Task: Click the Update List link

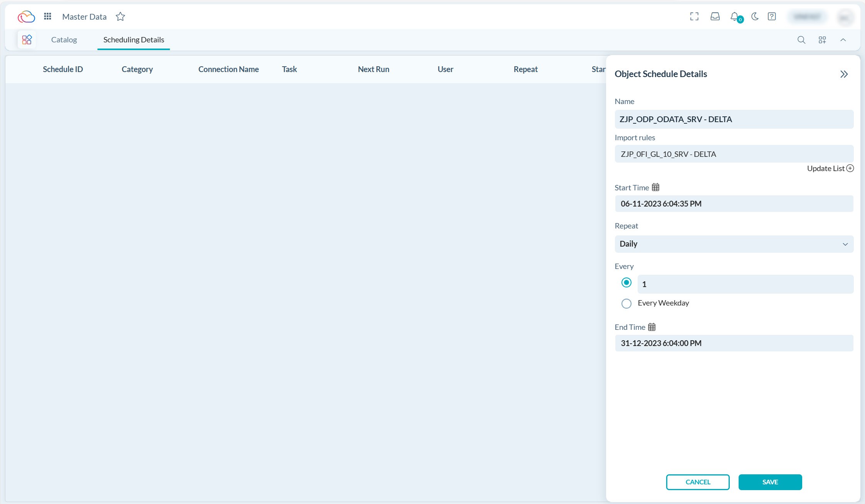Action: click(830, 168)
